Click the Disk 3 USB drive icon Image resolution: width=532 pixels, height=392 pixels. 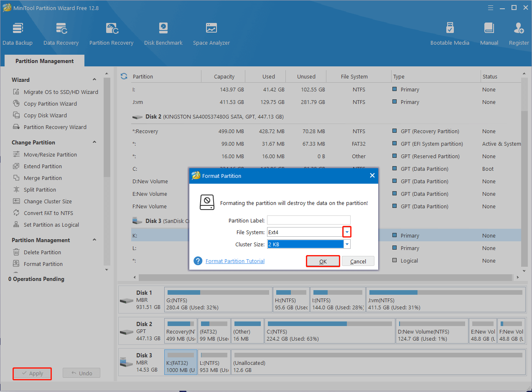[127, 362]
